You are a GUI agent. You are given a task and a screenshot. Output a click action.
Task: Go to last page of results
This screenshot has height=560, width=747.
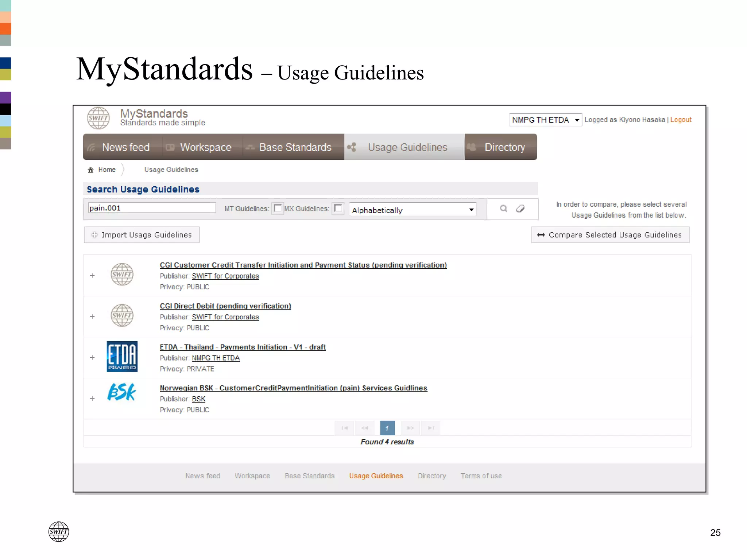point(431,428)
